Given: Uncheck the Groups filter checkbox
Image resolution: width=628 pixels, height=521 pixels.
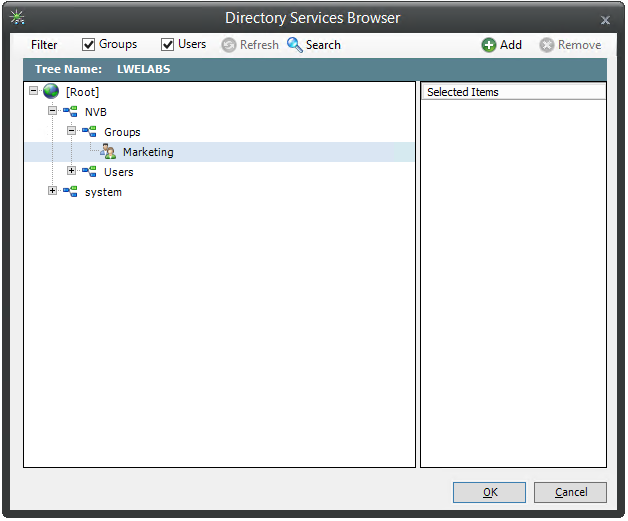Looking at the screenshot, I should tap(88, 44).
